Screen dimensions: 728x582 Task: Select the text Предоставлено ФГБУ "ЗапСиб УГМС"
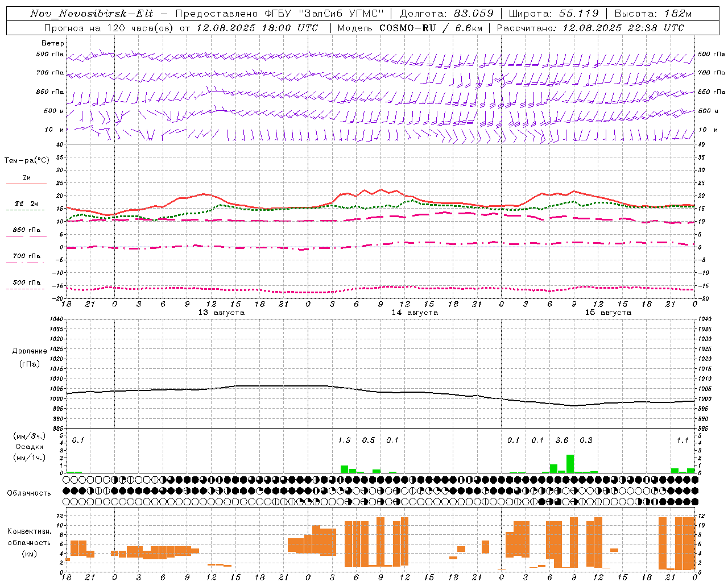280,14
